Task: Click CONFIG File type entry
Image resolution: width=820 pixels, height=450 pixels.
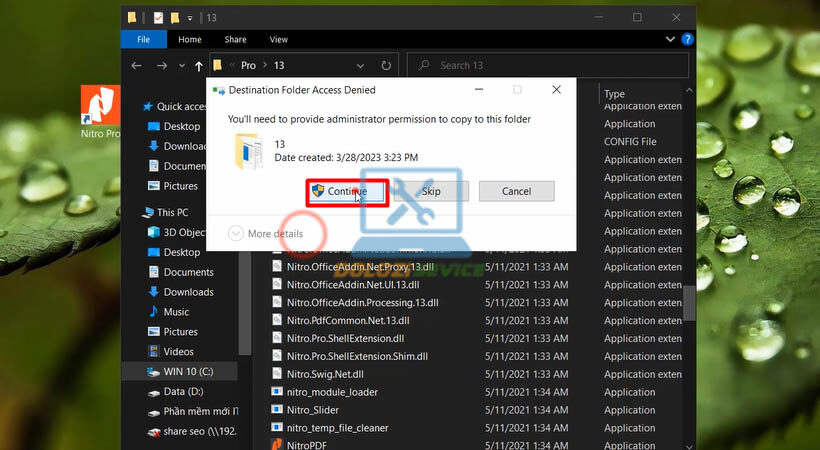Action: pyautogui.click(x=630, y=142)
